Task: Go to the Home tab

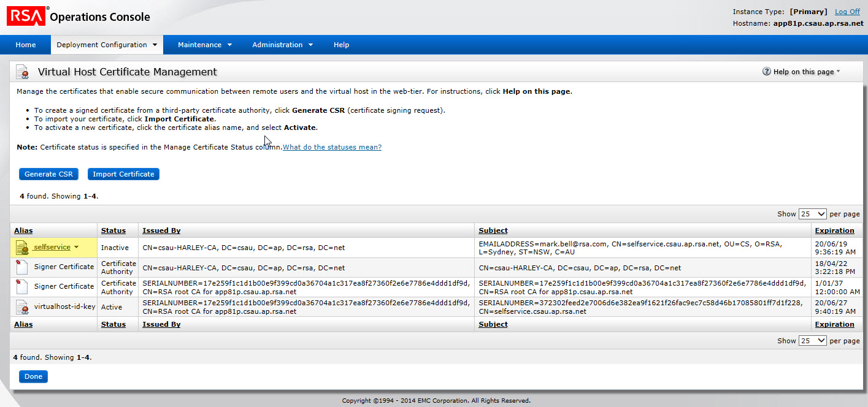Action: [x=26, y=45]
